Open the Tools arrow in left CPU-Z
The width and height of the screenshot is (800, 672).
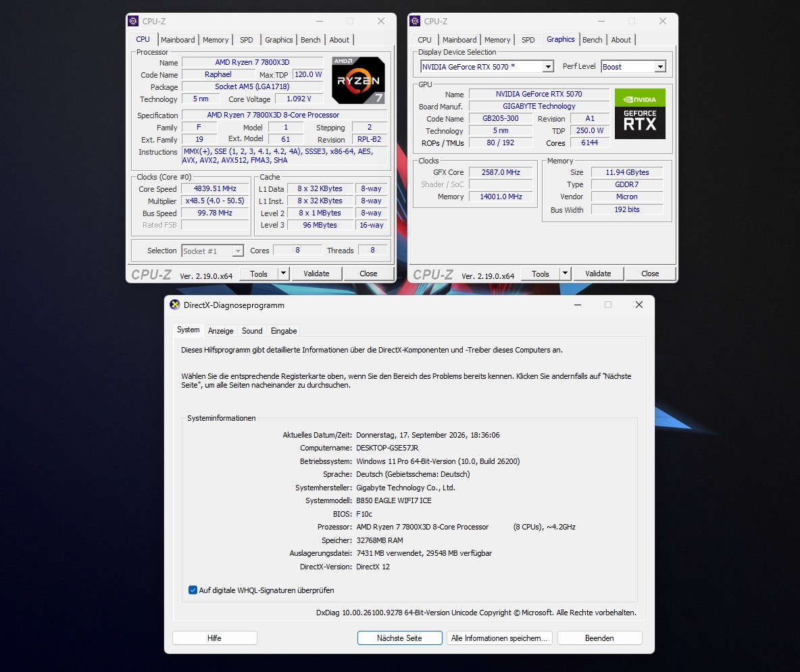284,274
